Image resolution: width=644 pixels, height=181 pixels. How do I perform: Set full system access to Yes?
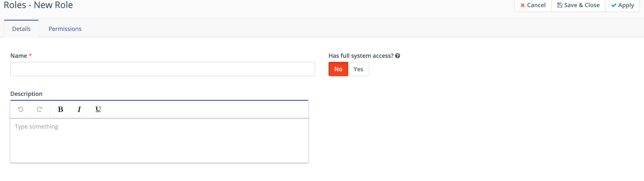pos(358,69)
